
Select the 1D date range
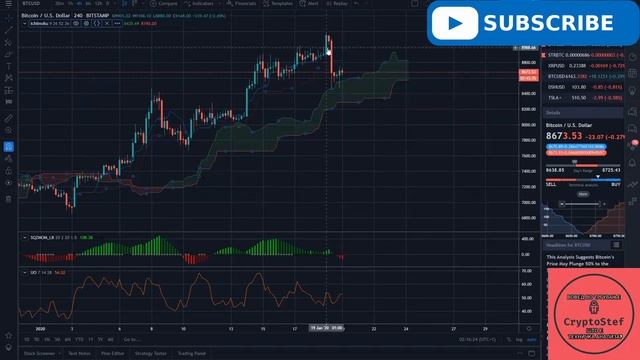pos(27,340)
